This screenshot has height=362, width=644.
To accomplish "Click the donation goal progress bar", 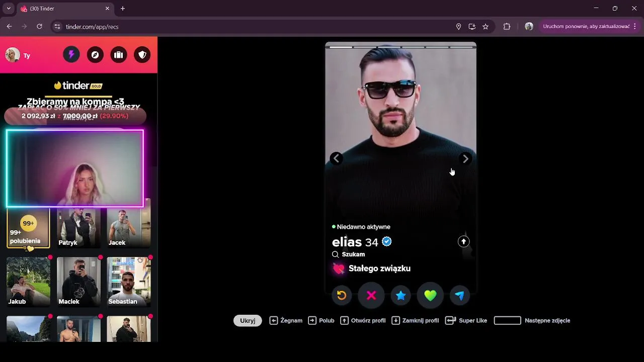I will 75,116.
